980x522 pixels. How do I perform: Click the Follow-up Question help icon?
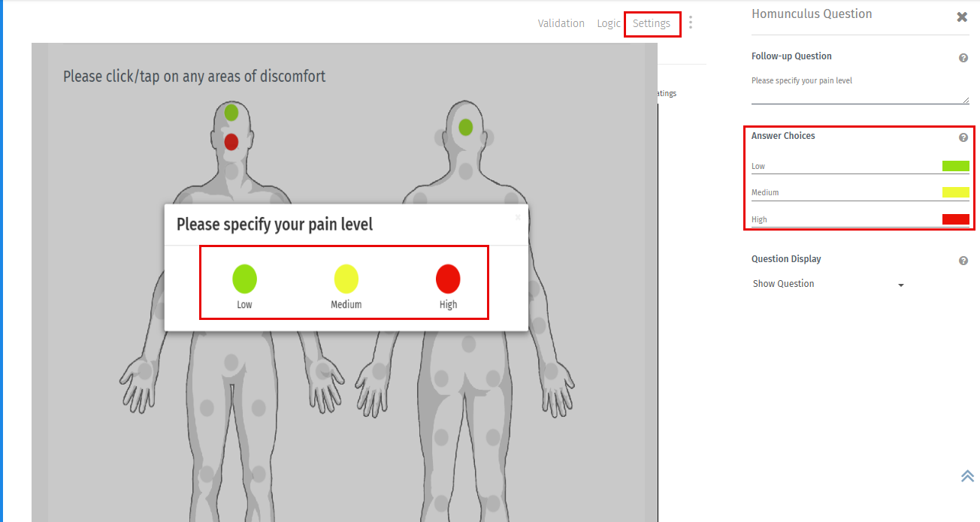coord(963,57)
